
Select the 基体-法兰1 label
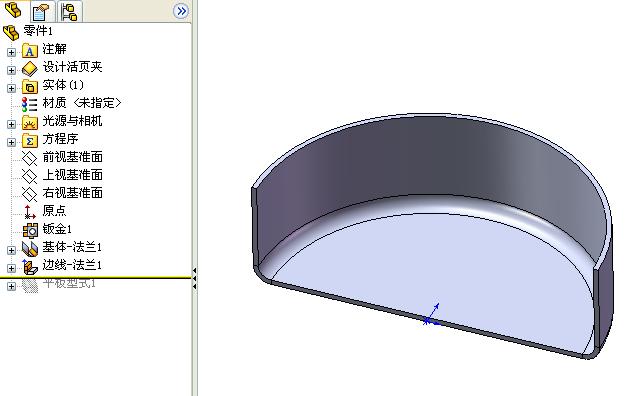click(72, 247)
